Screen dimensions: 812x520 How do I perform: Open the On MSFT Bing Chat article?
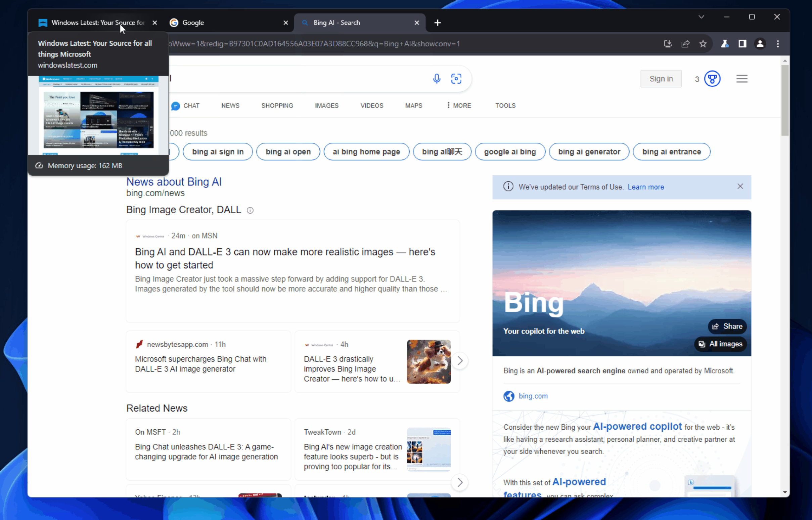coord(206,452)
